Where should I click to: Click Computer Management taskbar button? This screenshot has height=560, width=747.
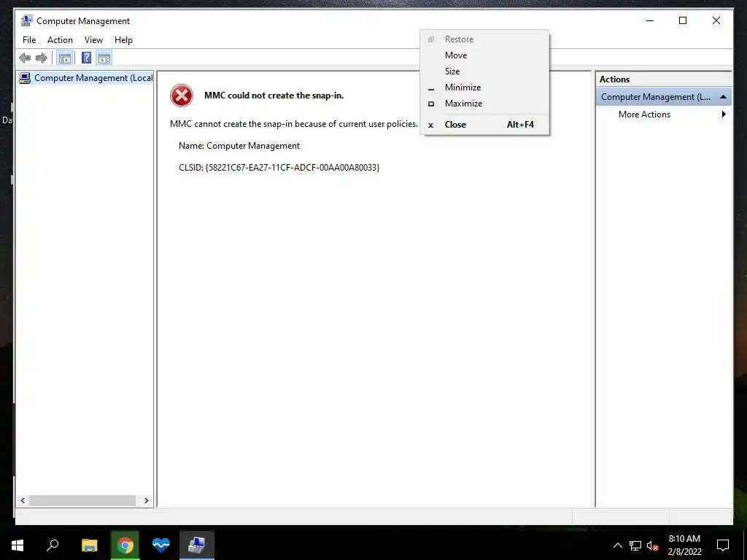pyautogui.click(x=197, y=545)
